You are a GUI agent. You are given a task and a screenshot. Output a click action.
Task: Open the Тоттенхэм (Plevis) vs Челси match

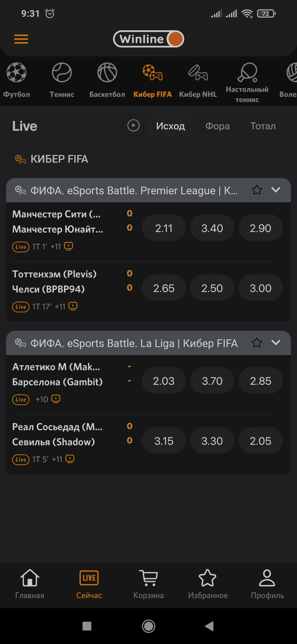click(x=55, y=282)
